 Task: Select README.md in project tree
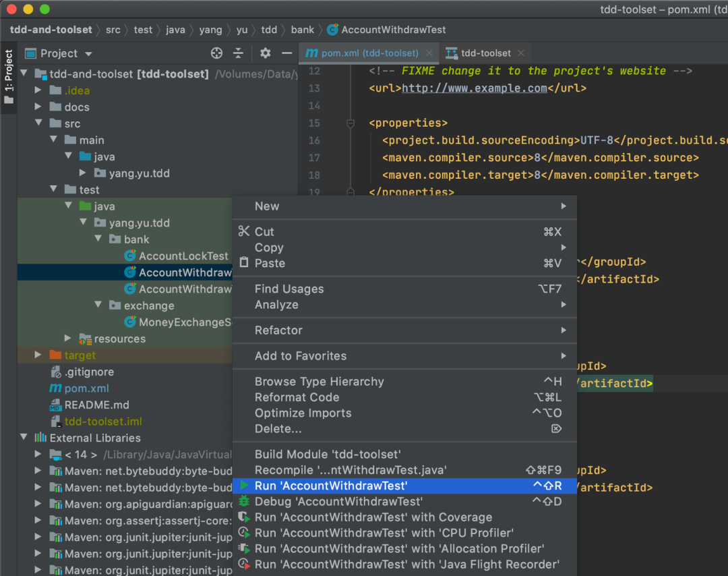(x=96, y=405)
